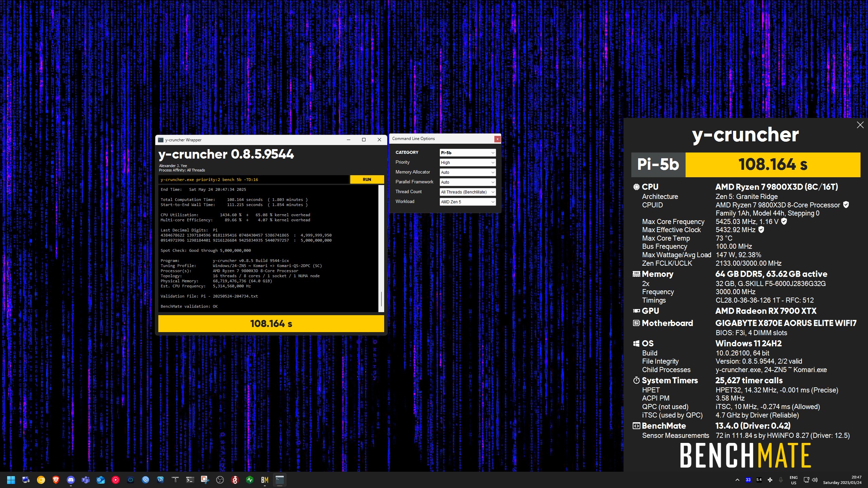This screenshot has height=488, width=868.
Task: Click the BenchMate section icon
Action: (x=636, y=426)
